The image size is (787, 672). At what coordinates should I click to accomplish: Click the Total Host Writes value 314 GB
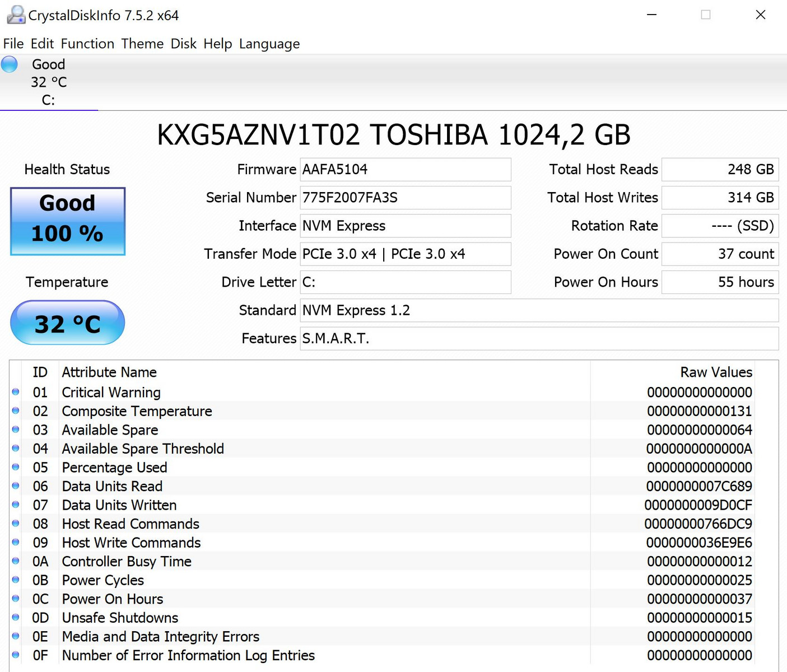(720, 198)
